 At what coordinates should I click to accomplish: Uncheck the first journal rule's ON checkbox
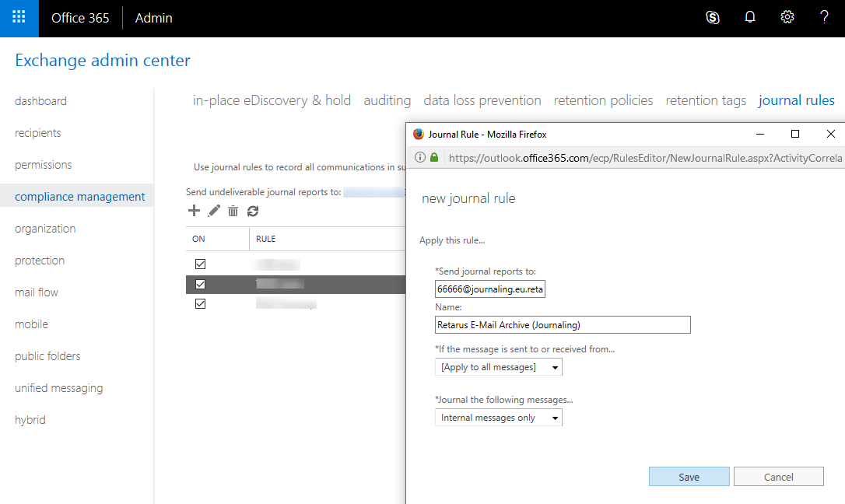coord(200,264)
